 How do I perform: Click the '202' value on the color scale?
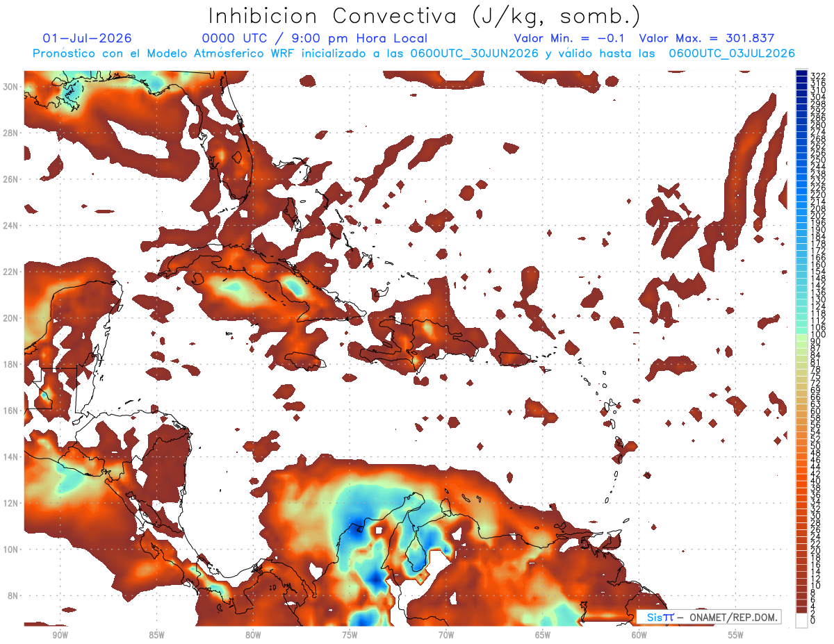[817, 215]
